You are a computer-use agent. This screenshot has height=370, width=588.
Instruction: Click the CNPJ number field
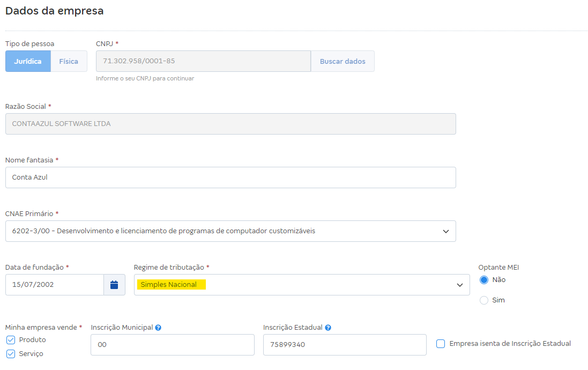(203, 61)
